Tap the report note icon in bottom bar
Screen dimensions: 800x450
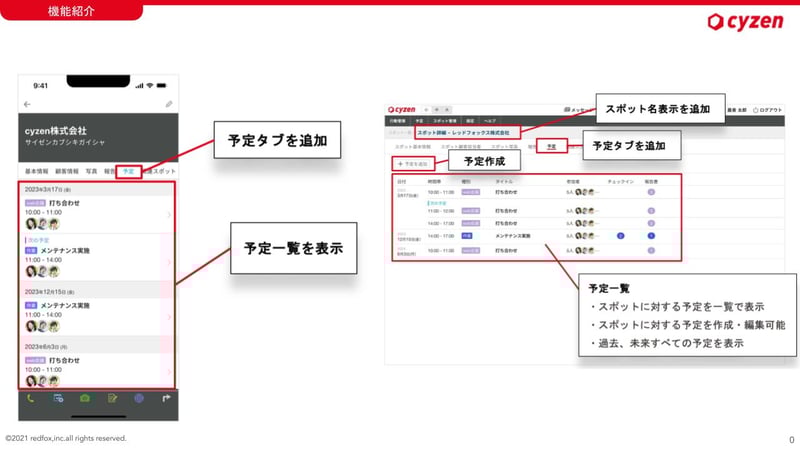(x=112, y=398)
